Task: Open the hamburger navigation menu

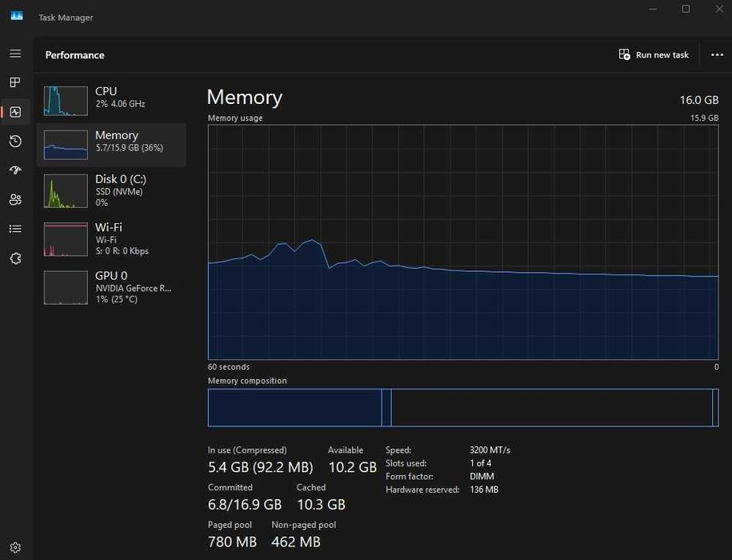Action: [x=15, y=54]
